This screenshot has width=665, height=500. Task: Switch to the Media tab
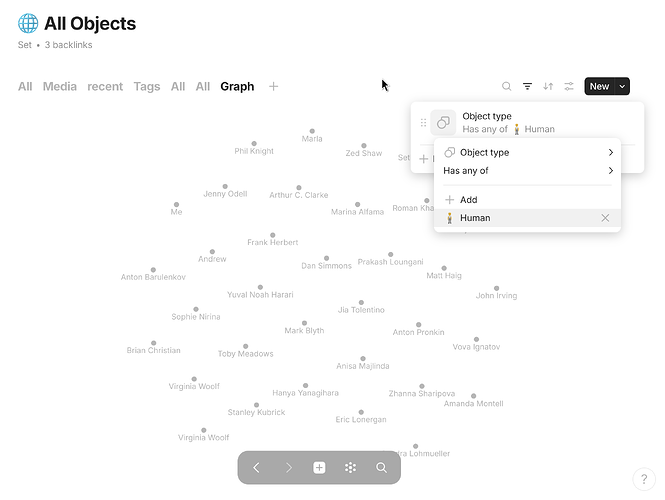point(60,87)
